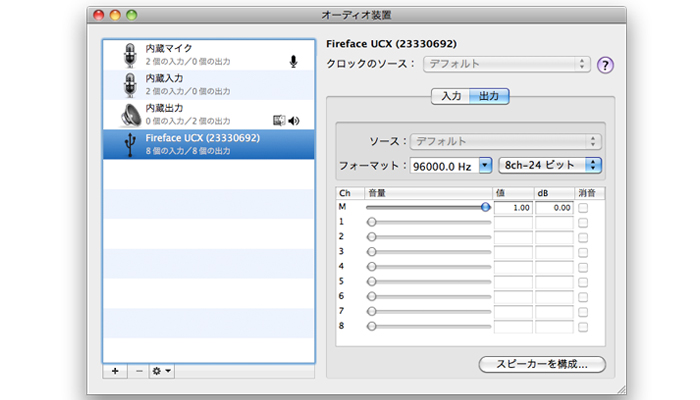The height and width of the screenshot is (400, 700).
Task: Remove device with the minus button
Action: pyautogui.click(x=139, y=371)
